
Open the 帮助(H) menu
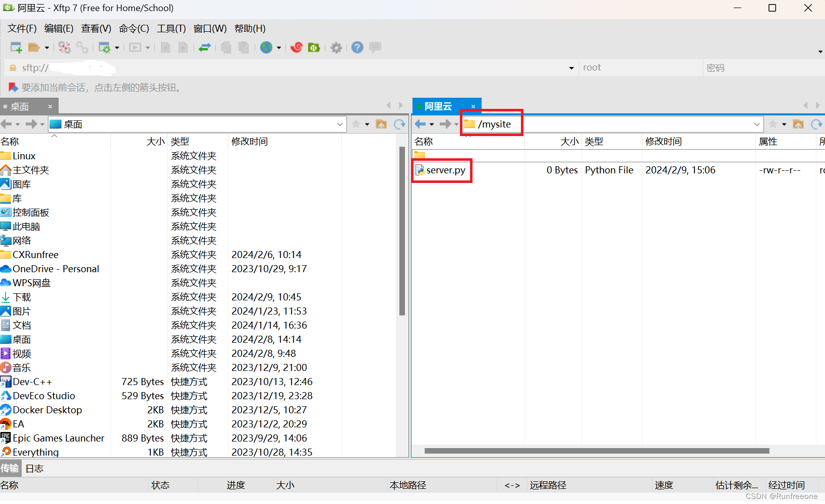click(250, 28)
